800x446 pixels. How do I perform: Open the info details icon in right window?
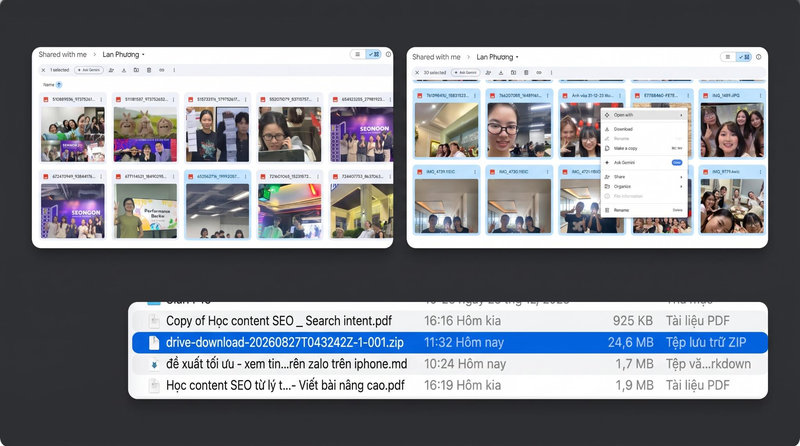(759, 57)
